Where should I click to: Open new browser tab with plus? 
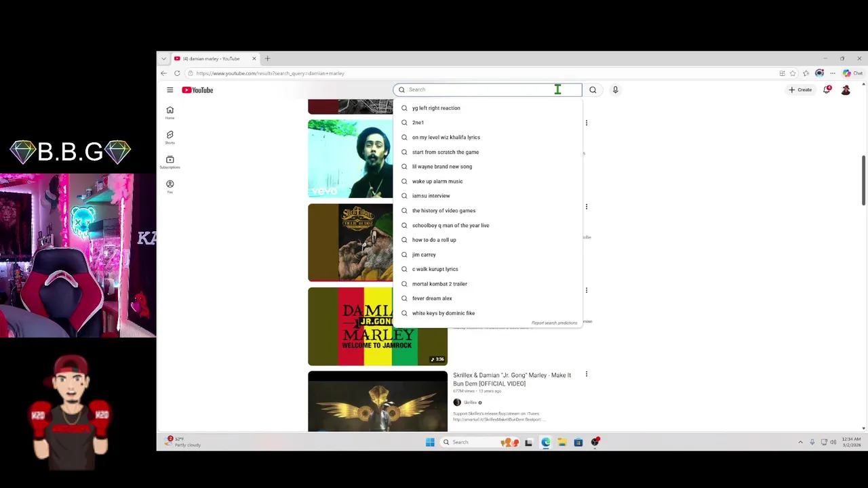[267, 58]
